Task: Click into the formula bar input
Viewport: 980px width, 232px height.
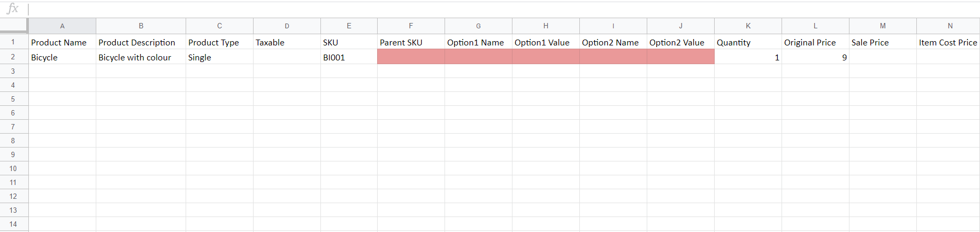Action: [481, 9]
